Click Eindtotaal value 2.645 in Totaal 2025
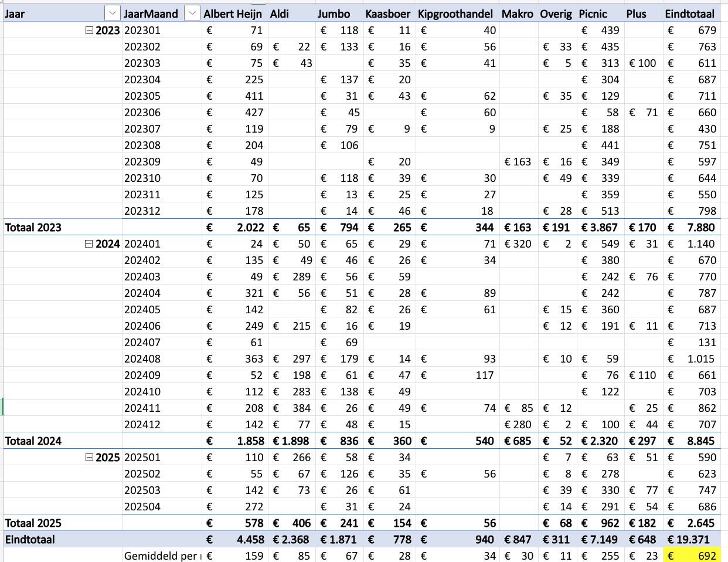This screenshot has height=562, width=728. (x=701, y=523)
